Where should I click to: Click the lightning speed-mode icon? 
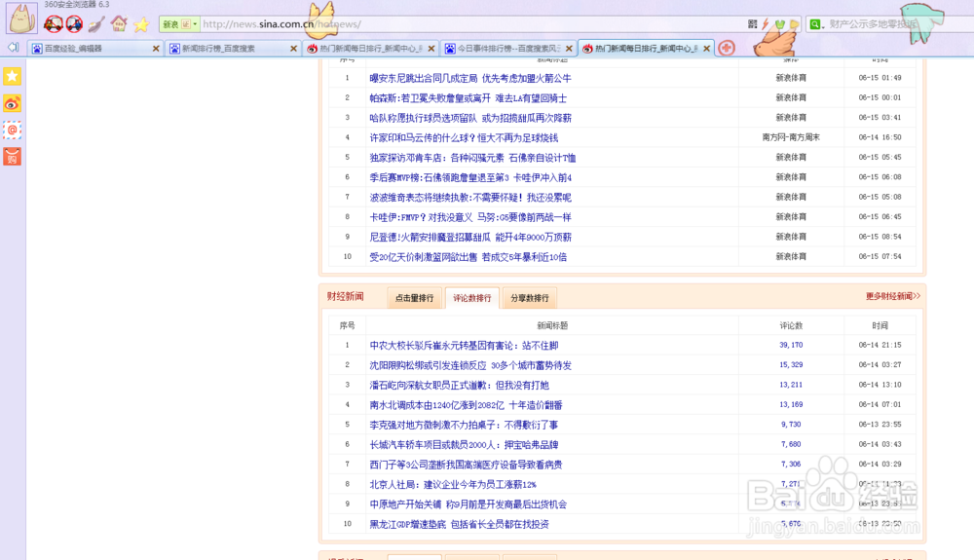coord(766,24)
